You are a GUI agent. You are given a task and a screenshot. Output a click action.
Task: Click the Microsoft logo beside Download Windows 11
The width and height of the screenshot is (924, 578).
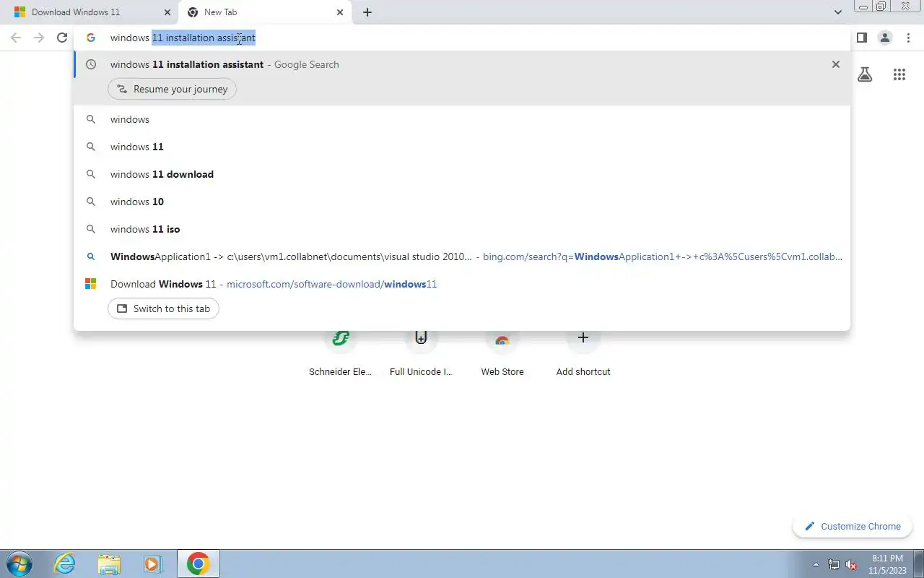coord(91,284)
